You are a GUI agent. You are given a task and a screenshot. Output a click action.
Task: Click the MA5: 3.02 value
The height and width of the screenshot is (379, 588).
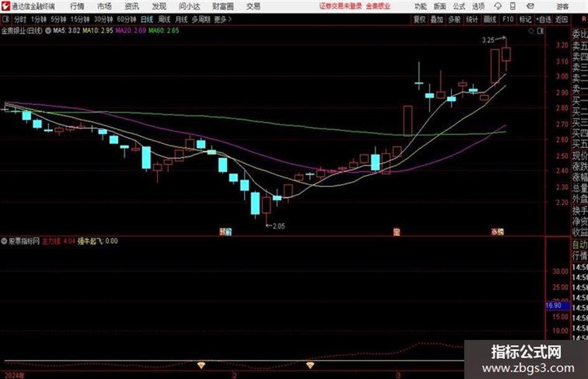coord(67,30)
